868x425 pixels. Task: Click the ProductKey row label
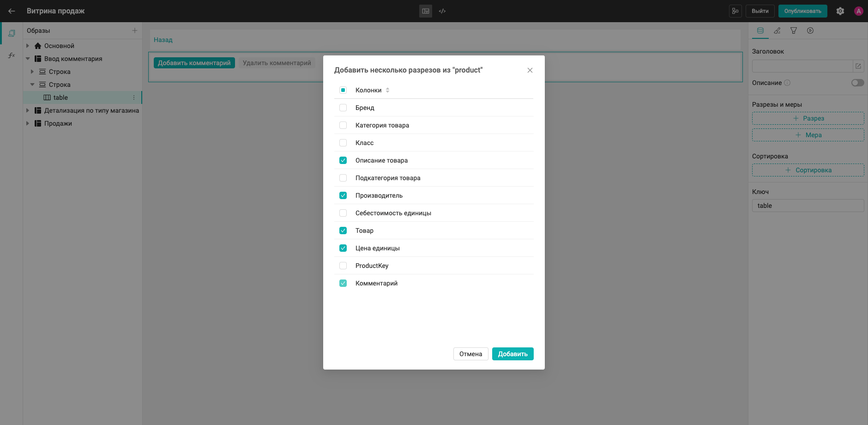(372, 266)
